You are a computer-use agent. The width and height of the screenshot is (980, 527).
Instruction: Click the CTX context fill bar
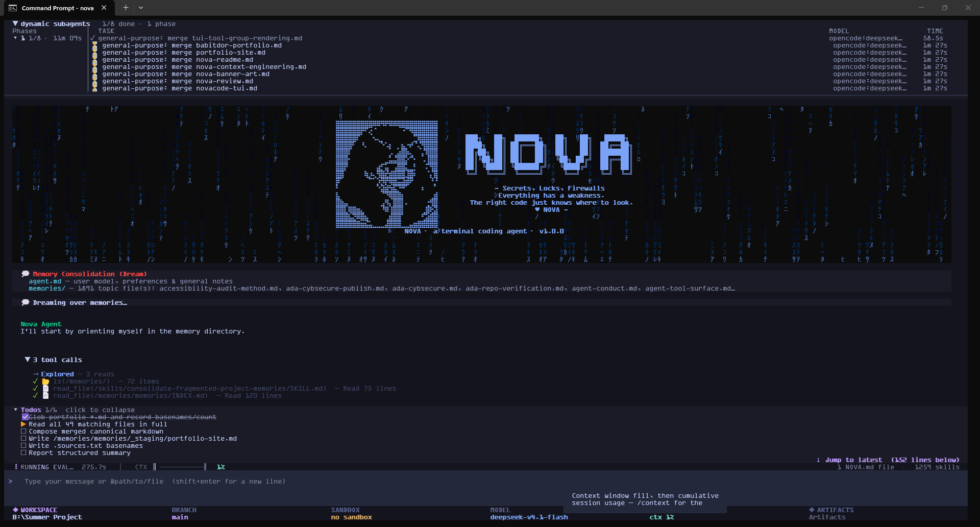pyautogui.click(x=180, y=467)
